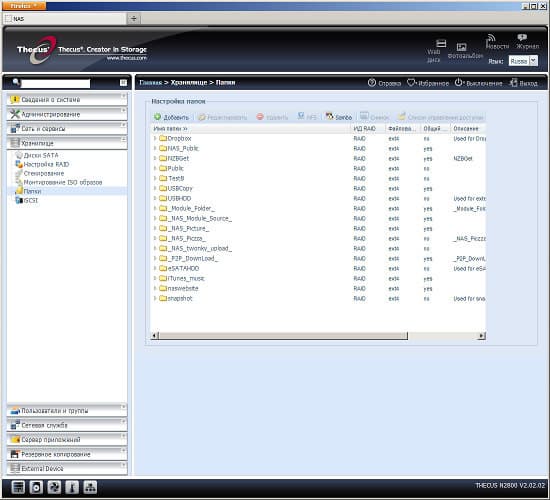
Task: Click the list icon next to search box
Action: (x=123, y=82)
